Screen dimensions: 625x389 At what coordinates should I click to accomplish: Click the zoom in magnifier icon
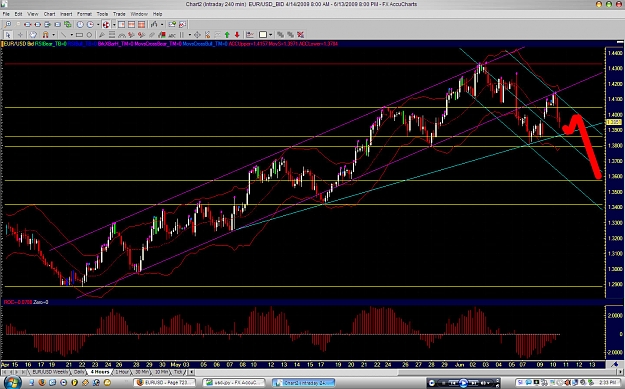pyautogui.click(x=8, y=24)
